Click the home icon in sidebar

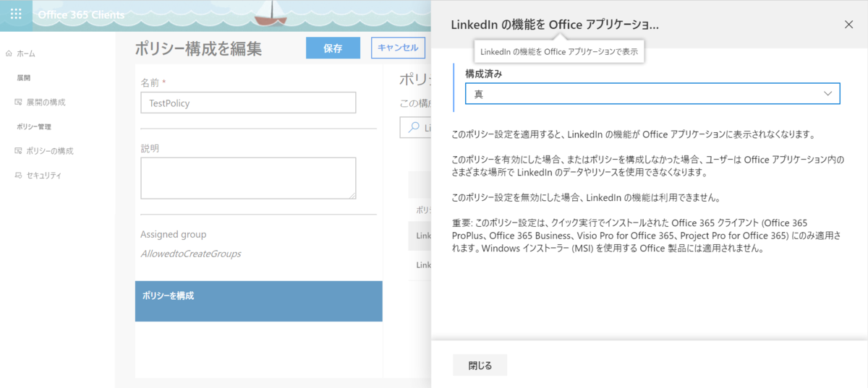[x=9, y=53]
